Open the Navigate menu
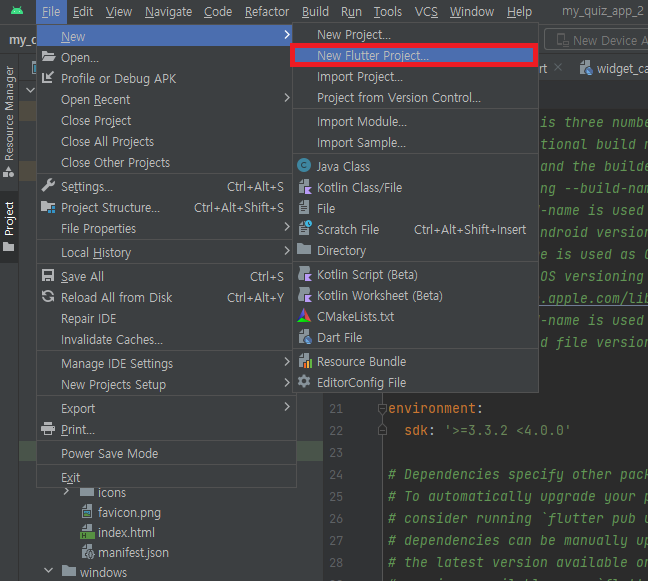 (x=168, y=12)
